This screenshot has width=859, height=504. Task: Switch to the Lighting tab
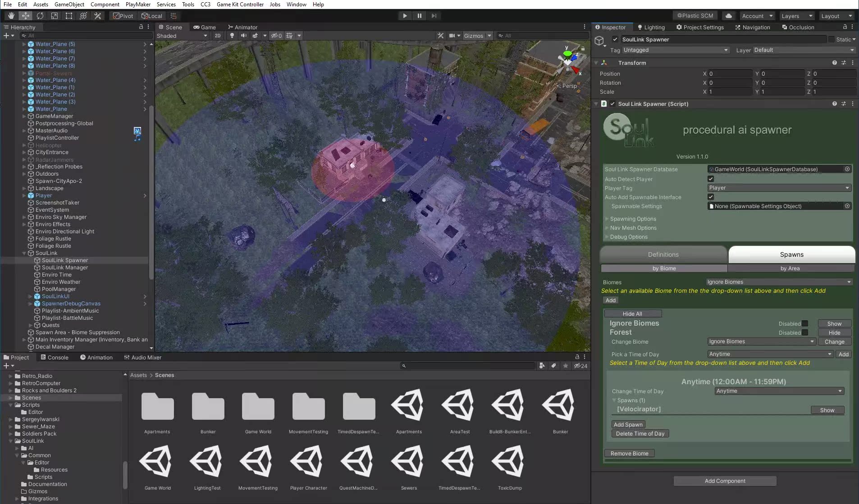tap(651, 27)
